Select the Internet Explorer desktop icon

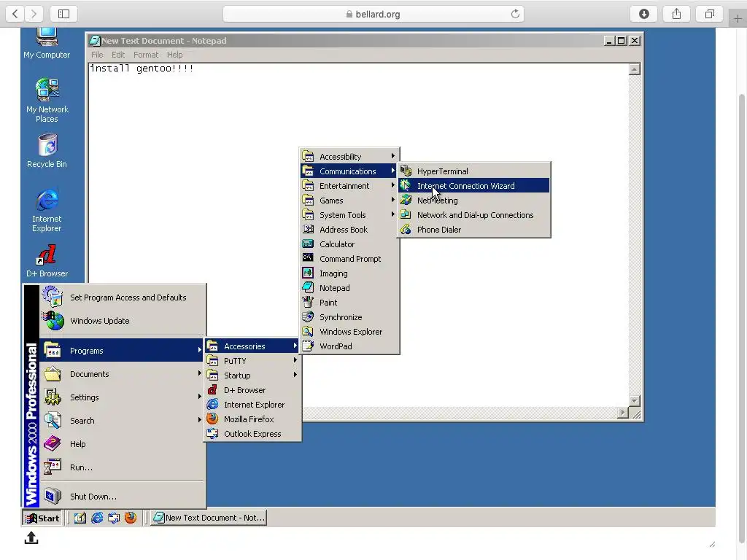coord(47,210)
